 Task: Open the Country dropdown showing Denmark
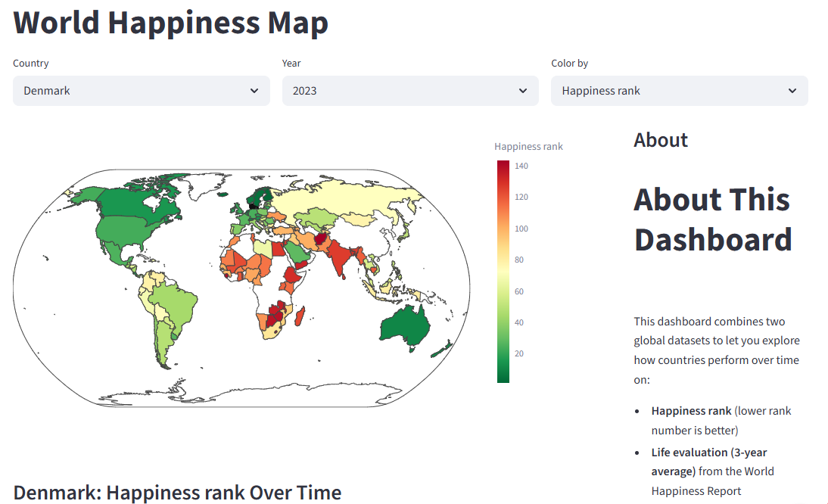(140, 90)
